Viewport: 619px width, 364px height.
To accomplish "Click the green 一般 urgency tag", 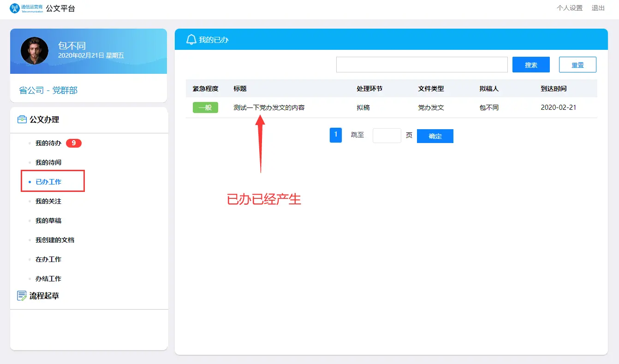I will click(205, 107).
